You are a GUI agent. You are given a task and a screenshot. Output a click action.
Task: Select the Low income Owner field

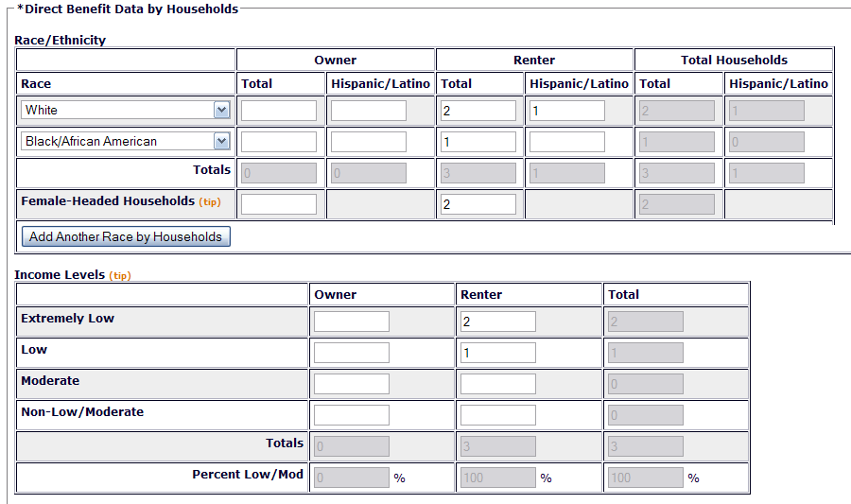point(352,353)
